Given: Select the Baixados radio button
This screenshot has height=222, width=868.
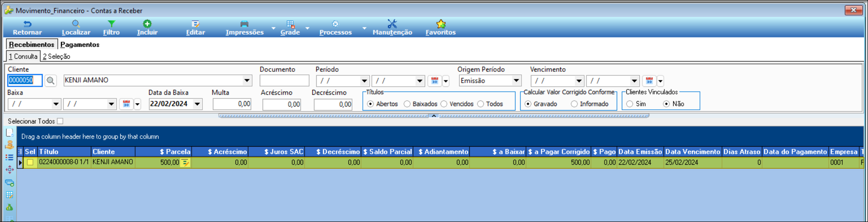Looking at the screenshot, I should 407,104.
